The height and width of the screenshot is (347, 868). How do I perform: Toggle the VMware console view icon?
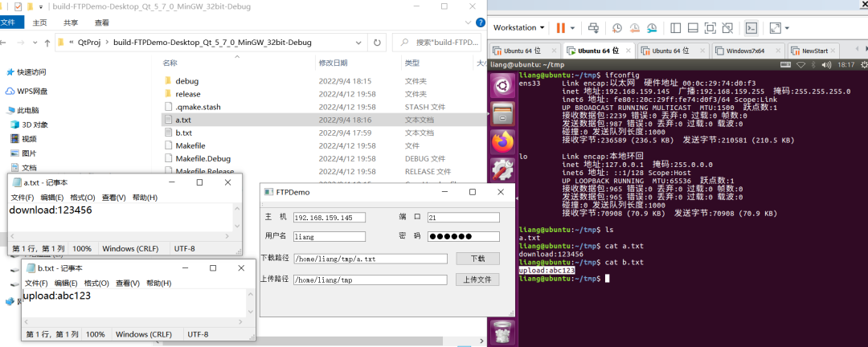[751, 27]
